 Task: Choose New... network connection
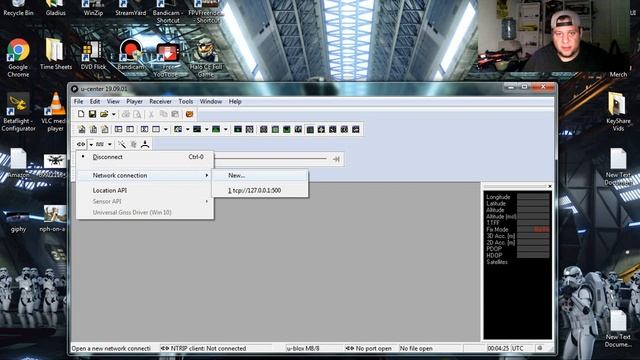(260, 175)
